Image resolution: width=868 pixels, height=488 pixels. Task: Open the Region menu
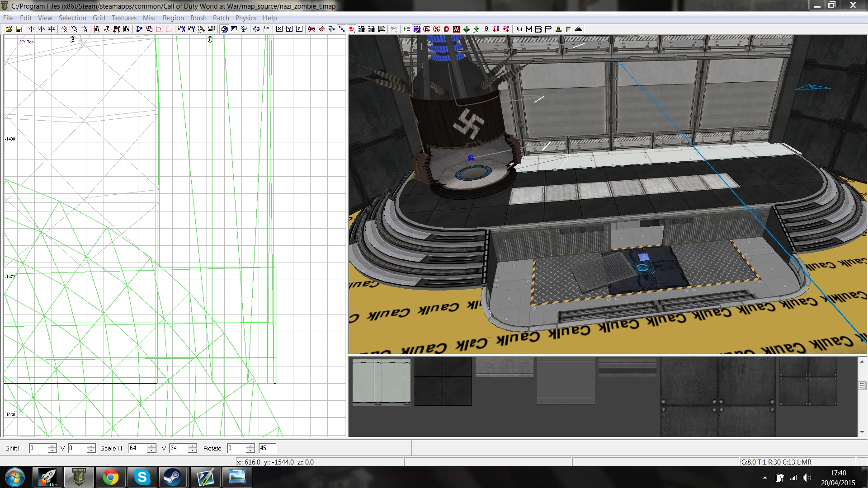[173, 18]
